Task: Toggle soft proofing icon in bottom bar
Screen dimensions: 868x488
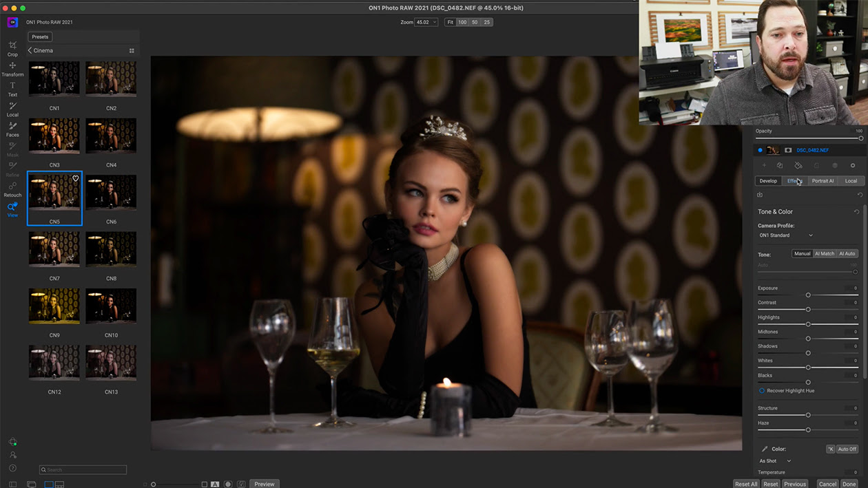Action: coord(241,485)
